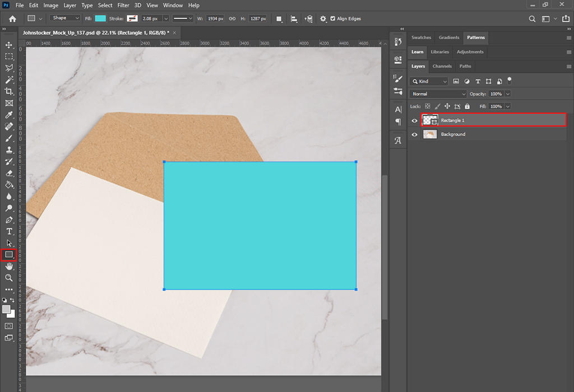Hide the Rectangle 1 layer
This screenshot has height=392, width=574.
415,120
